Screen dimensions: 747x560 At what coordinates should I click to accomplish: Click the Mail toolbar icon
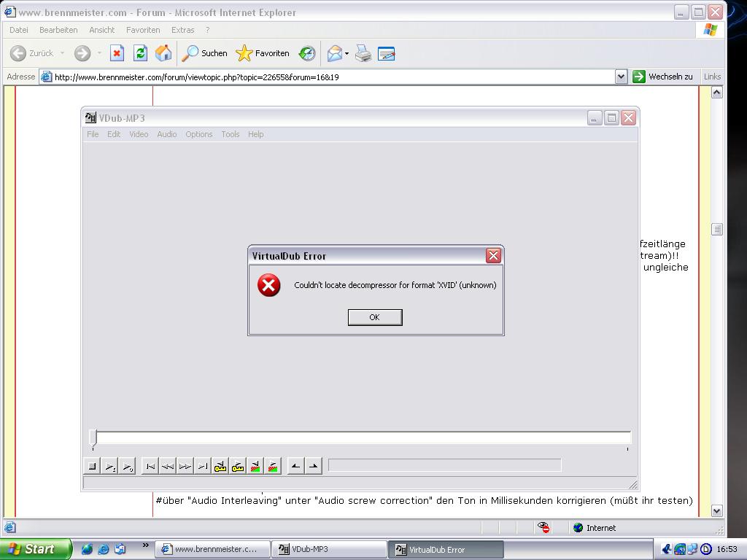[x=335, y=53]
